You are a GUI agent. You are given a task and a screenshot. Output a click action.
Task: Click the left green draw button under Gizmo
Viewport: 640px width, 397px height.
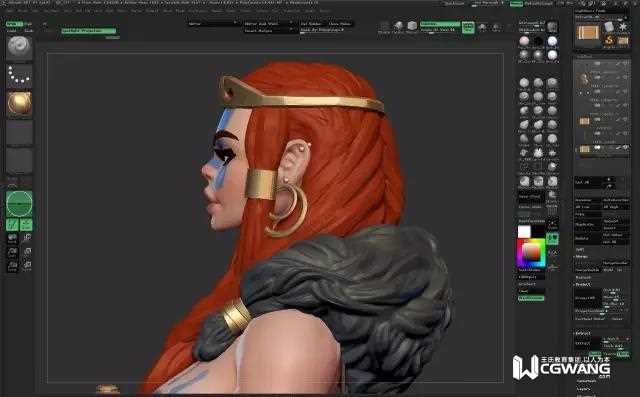[12, 224]
